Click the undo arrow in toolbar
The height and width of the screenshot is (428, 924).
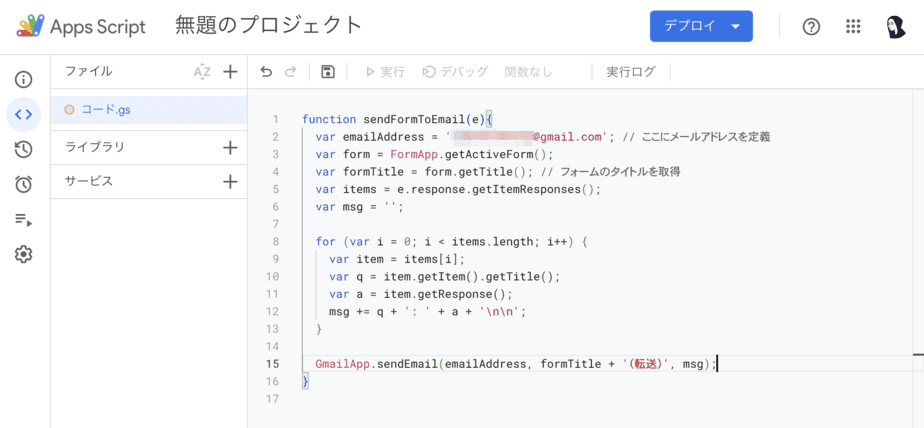[x=266, y=72]
